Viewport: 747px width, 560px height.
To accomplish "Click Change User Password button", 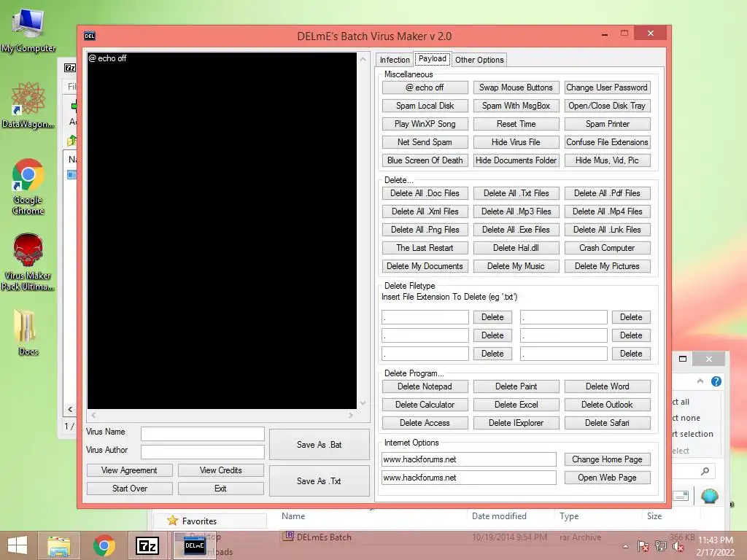I will pyautogui.click(x=607, y=87).
